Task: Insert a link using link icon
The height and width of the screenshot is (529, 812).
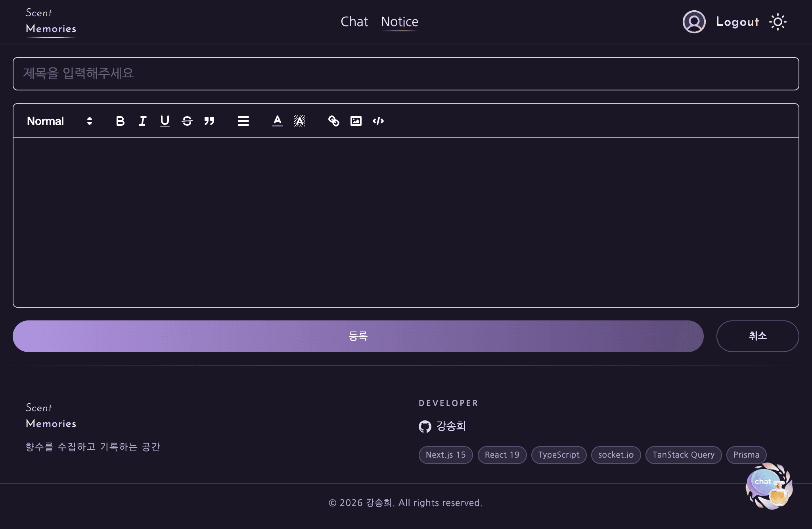Action: 333,121
